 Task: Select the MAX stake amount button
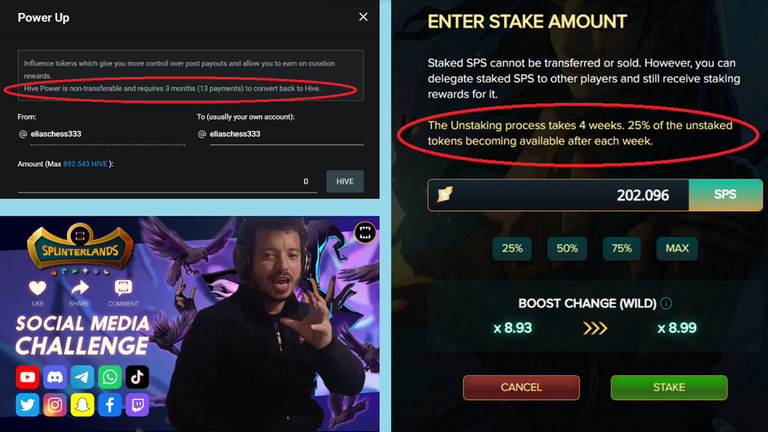677,248
